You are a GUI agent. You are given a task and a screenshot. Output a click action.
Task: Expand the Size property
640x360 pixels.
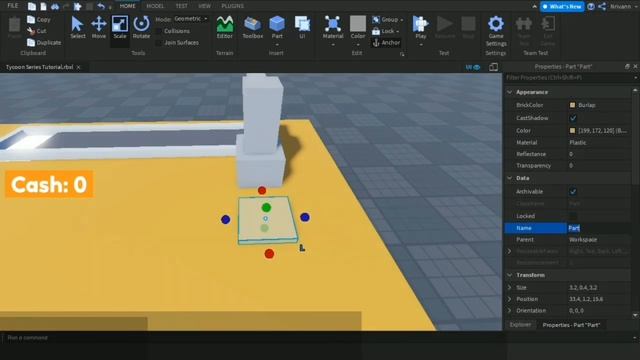tap(509, 287)
